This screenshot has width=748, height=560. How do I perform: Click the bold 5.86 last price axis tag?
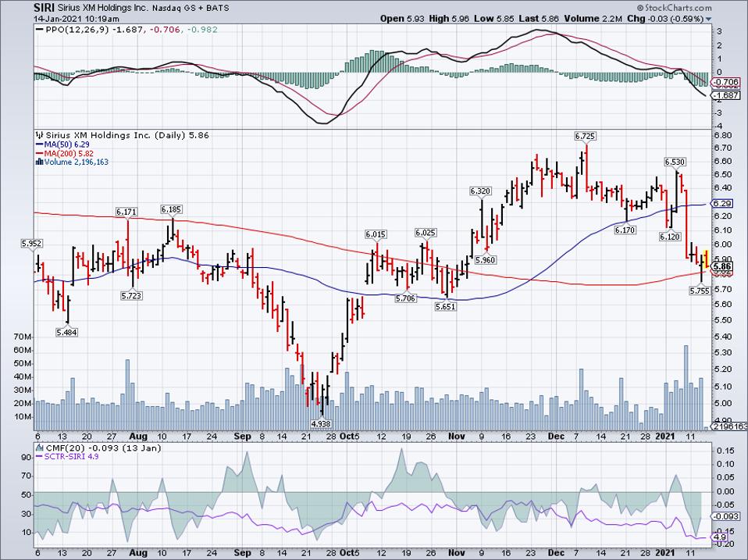tap(721, 266)
